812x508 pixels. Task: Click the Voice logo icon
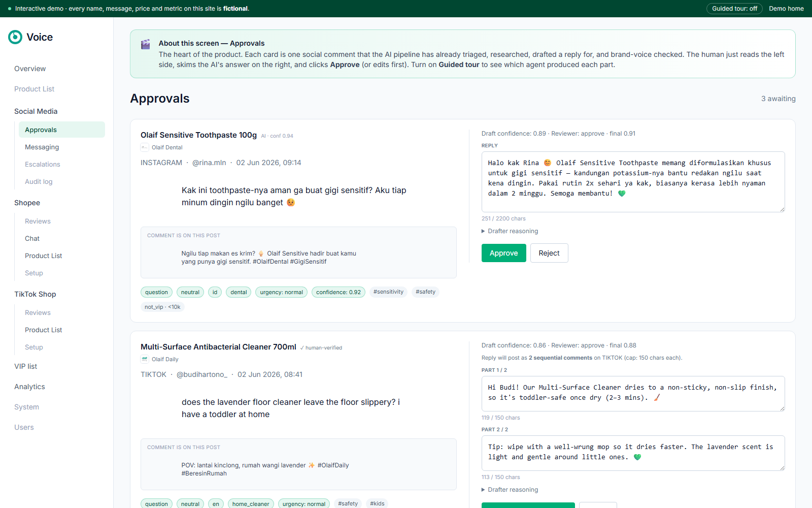tap(15, 37)
